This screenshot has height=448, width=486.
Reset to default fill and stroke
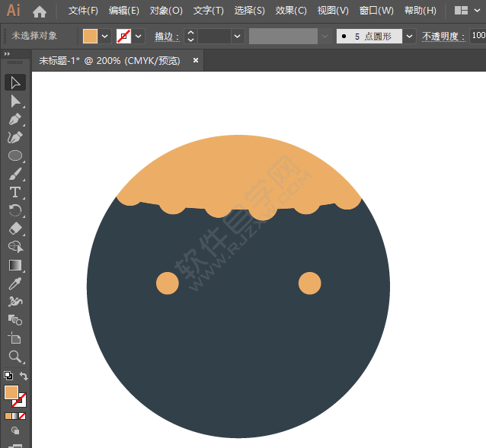pos(8,376)
